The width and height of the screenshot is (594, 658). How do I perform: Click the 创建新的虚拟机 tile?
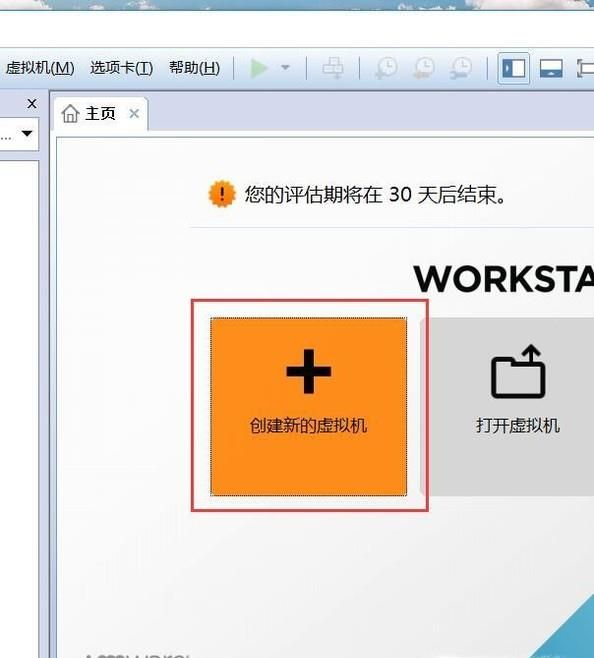click(309, 407)
